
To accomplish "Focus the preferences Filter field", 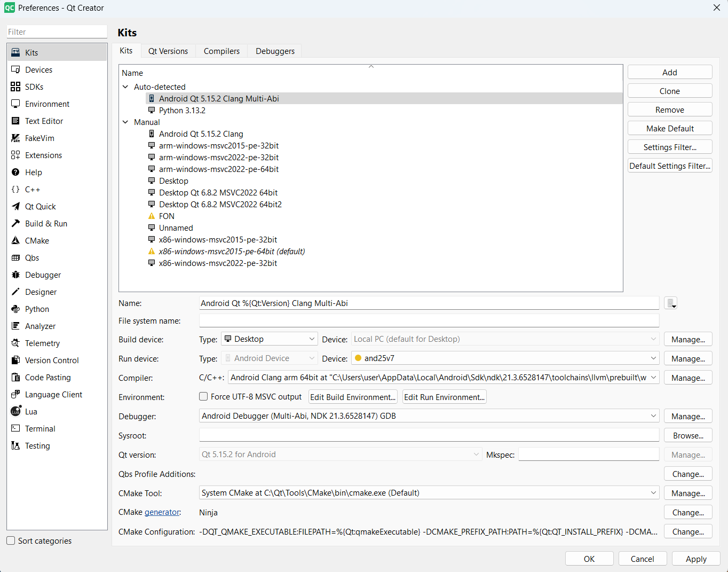I will click(x=57, y=32).
